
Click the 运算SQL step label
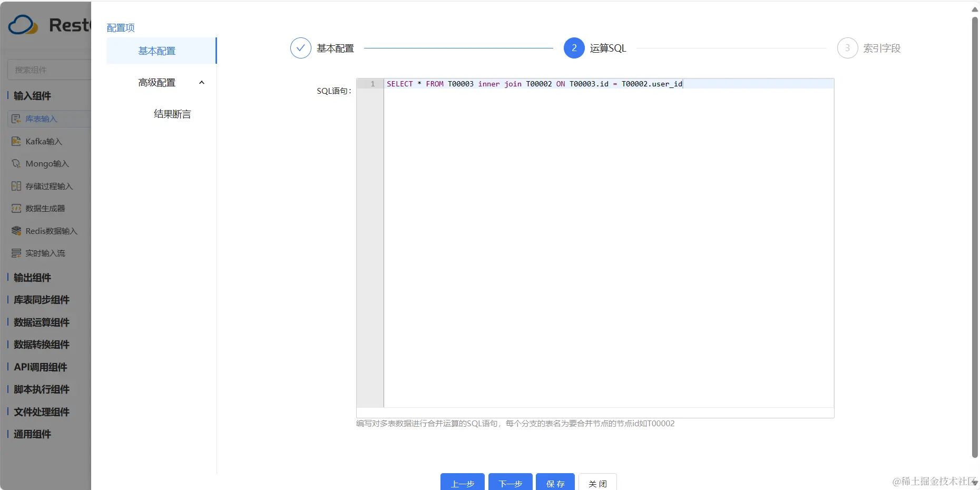608,48
